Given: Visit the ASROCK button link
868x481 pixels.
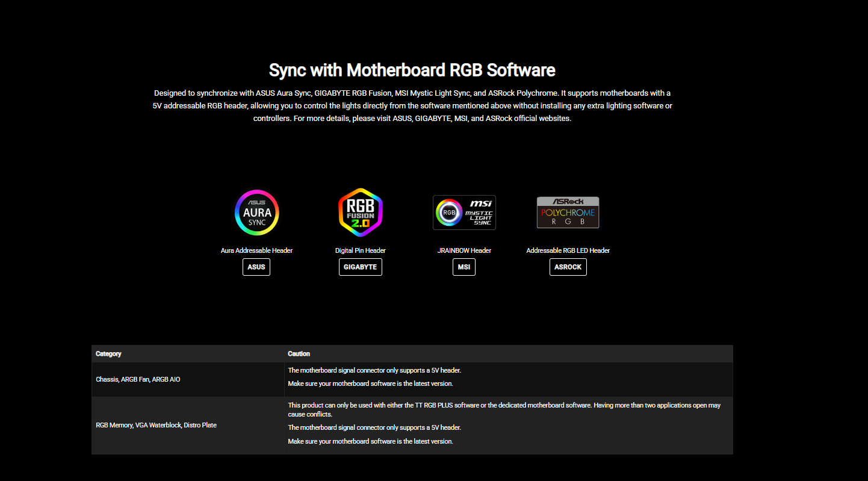Looking at the screenshot, I should pyautogui.click(x=568, y=267).
